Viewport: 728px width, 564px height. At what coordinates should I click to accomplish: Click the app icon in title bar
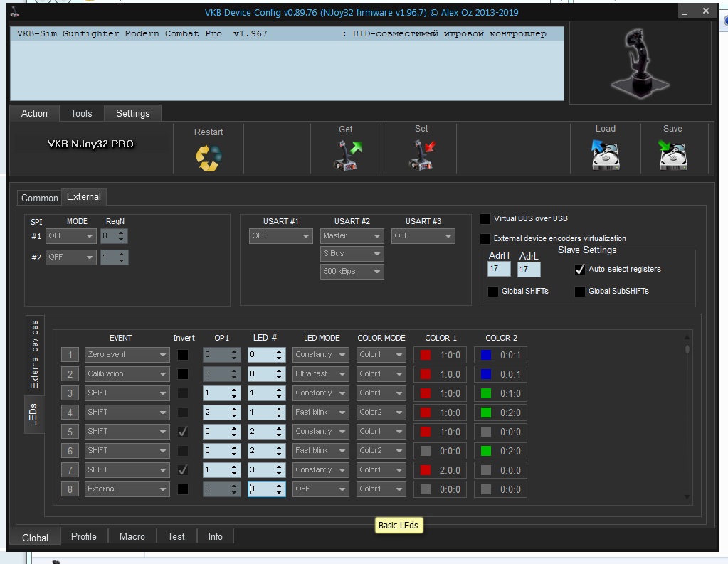point(15,11)
